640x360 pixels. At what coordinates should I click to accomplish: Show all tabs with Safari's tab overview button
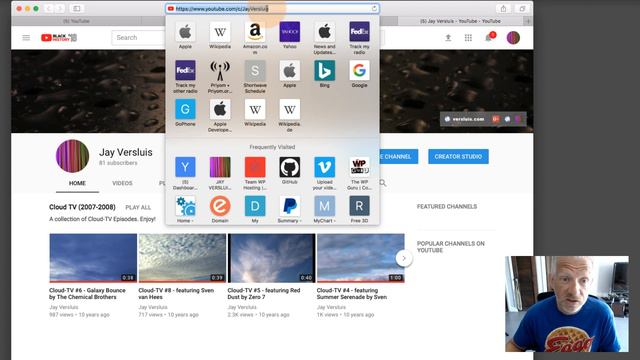click(x=522, y=9)
